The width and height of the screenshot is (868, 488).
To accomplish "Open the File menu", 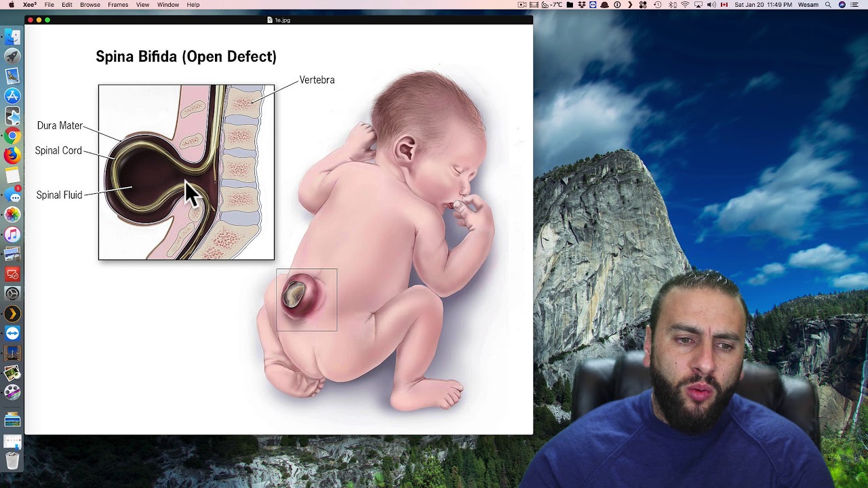I will pos(50,5).
